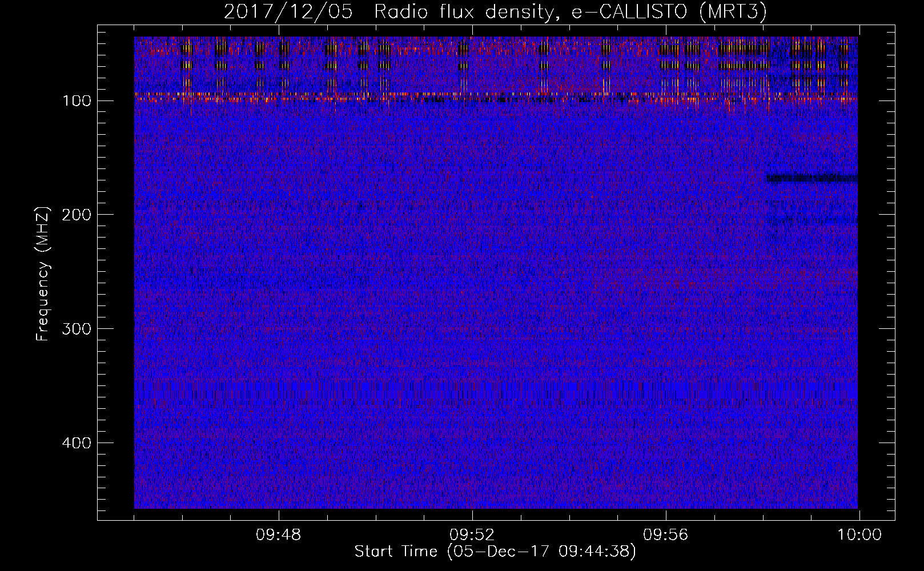Click the Start Time axis caption
Viewport: 924px width, 571px height.
495,552
